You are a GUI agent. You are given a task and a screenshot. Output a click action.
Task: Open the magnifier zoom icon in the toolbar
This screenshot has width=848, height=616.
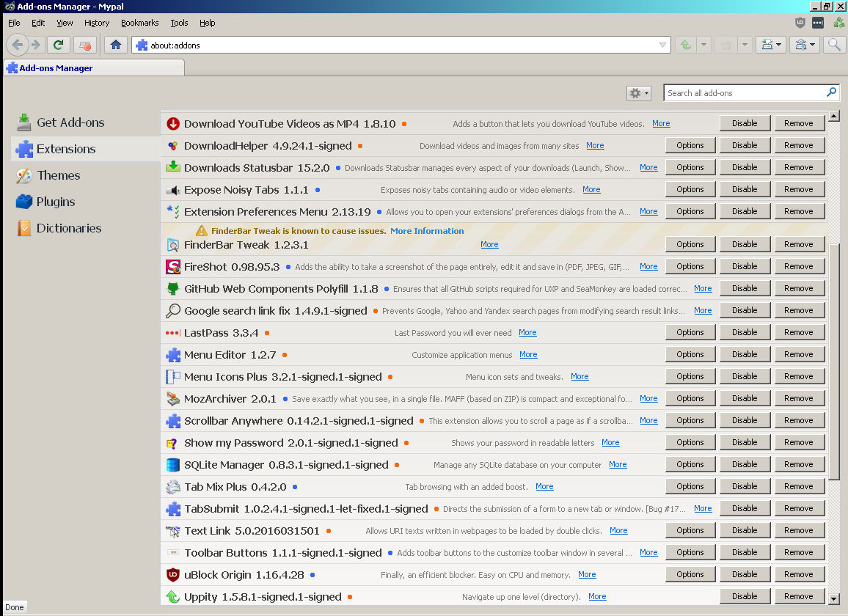pyautogui.click(x=834, y=45)
